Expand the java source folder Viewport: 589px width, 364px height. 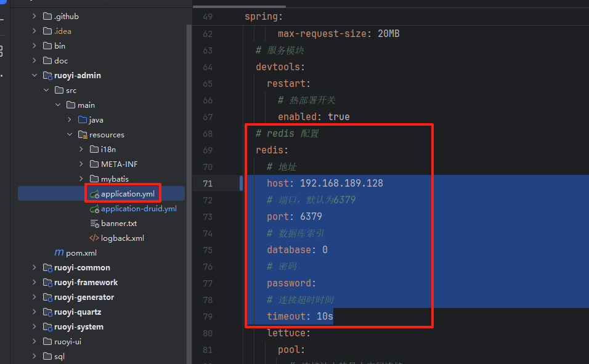(x=70, y=119)
